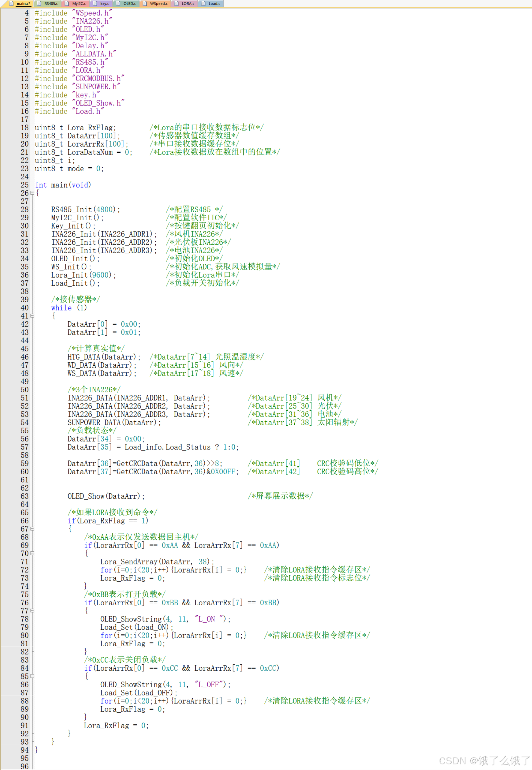The image size is (532, 770).
Task: Click line number 63 in the gutter
Action: coord(25,496)
